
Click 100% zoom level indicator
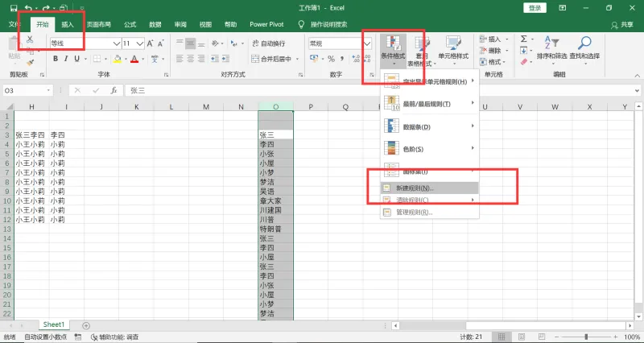[x=632, y=337]
